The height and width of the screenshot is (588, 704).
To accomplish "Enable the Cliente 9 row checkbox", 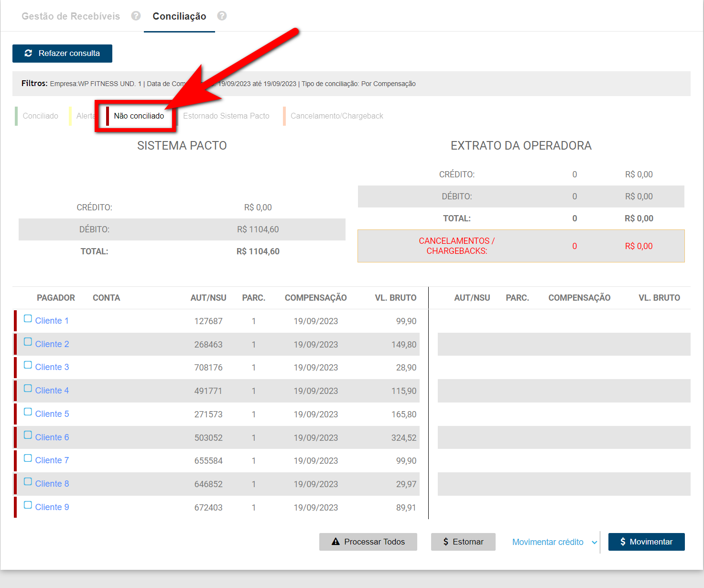I will (x=28, y=505).
